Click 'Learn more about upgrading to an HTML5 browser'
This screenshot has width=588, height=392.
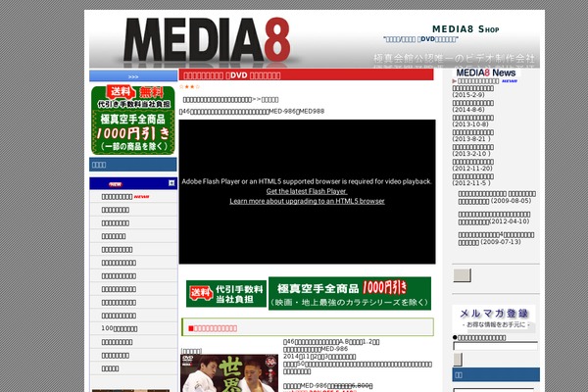pyautogui.click(x=307, y=201)
